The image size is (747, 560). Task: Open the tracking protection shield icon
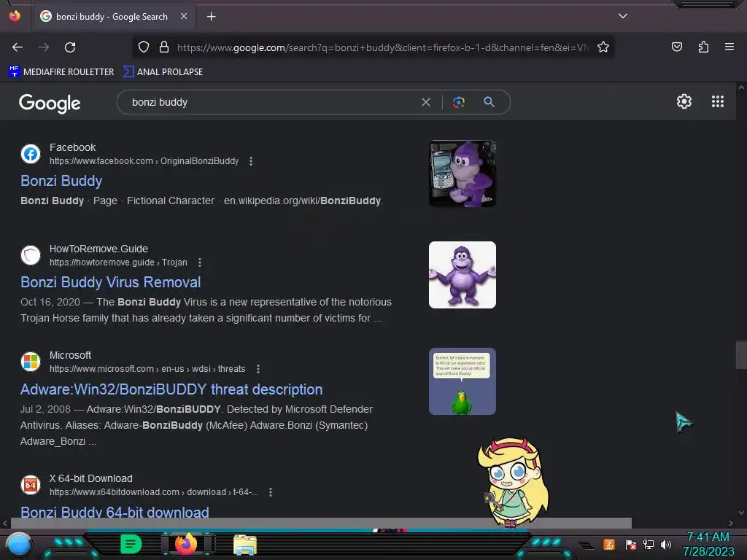tap(144, 47)
